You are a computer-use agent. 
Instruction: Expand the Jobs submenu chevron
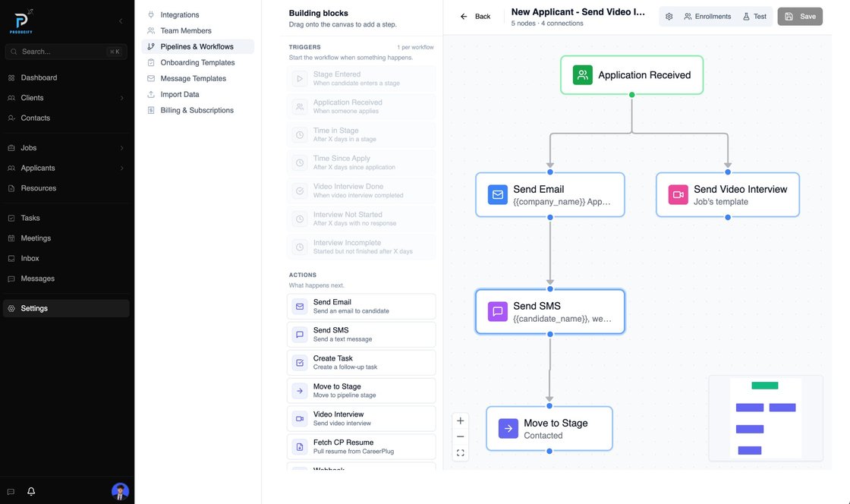121,148
